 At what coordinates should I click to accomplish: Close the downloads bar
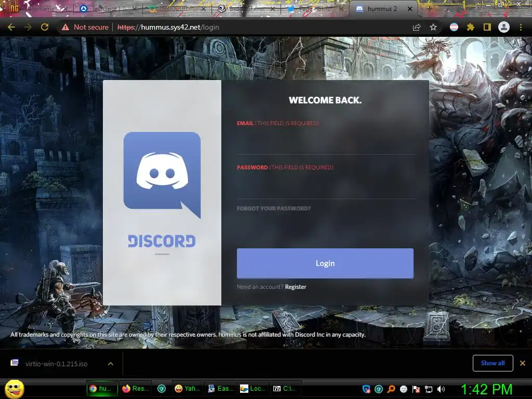pos(523,363)
